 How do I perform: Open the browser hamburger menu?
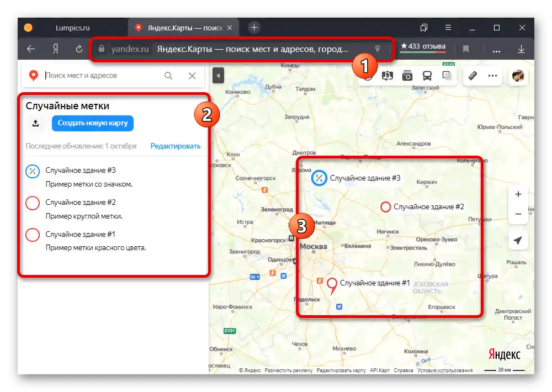[448, 28]
